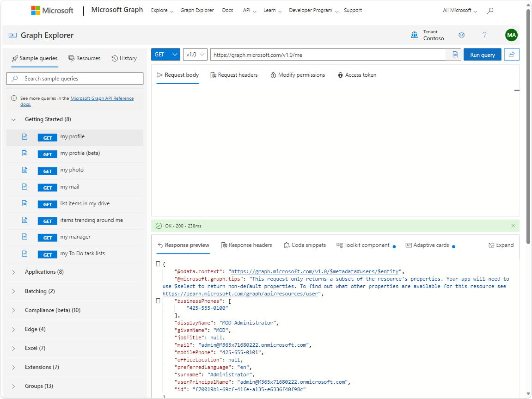Collapse the Getting Started category
The height and width of the screenshot is (399, 532).
click(x=13, y=119)
